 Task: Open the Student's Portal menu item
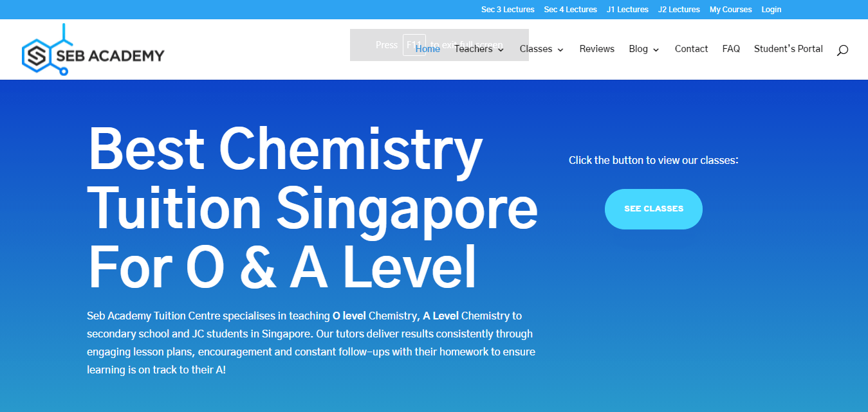[x=788, y=49]
